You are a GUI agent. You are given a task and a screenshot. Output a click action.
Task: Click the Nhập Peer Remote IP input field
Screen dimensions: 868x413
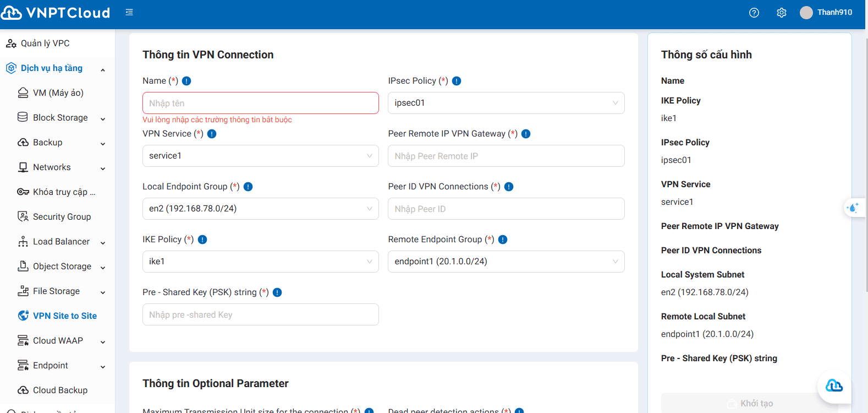(x=506, y=156)
